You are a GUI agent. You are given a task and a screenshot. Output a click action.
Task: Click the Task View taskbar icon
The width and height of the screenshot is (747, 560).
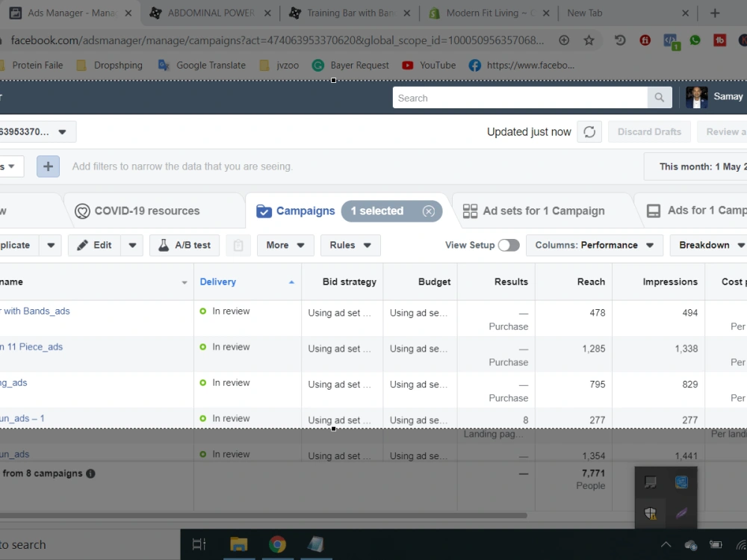(199, 544)
